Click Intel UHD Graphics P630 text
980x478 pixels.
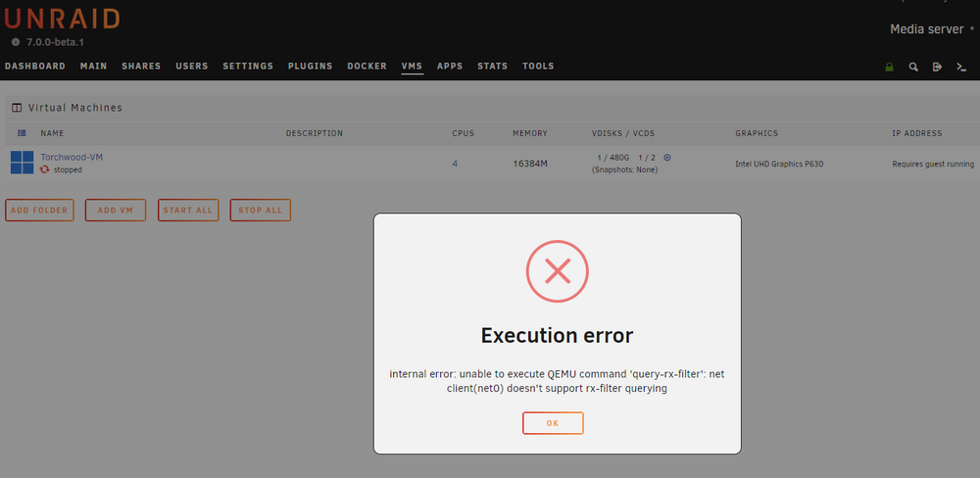coord(779,165)
